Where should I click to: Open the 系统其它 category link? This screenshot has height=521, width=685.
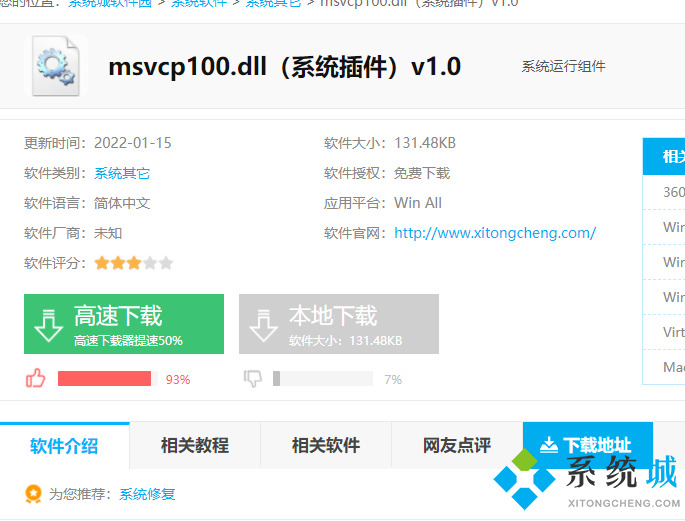122,173
